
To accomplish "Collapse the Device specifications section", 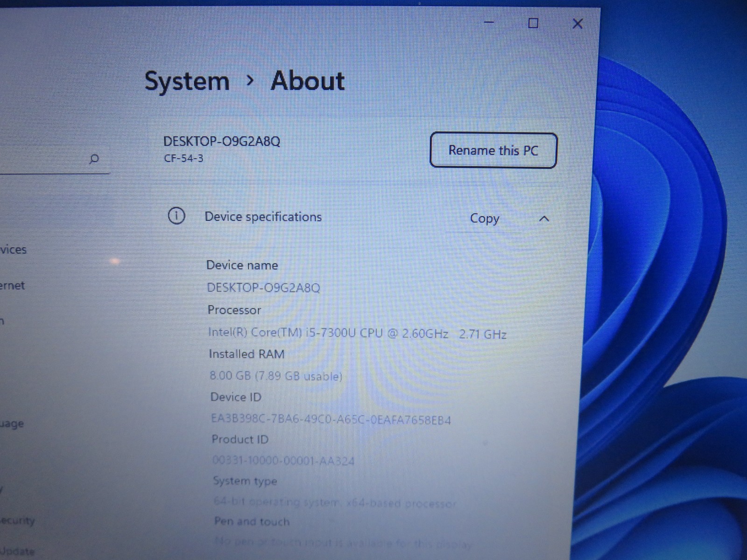I will (544, 218).
